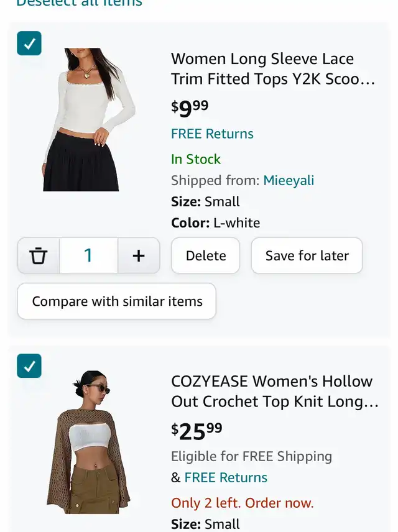Click FREE Returns for the COZYEASE top
The height and width of the screenshot is (532, 398).
(226, 477)
